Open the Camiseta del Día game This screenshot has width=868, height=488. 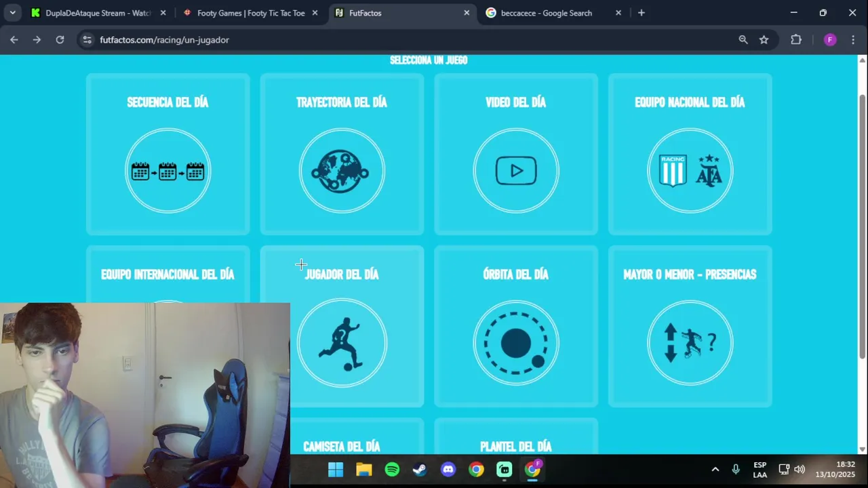[x=342, y=447]
